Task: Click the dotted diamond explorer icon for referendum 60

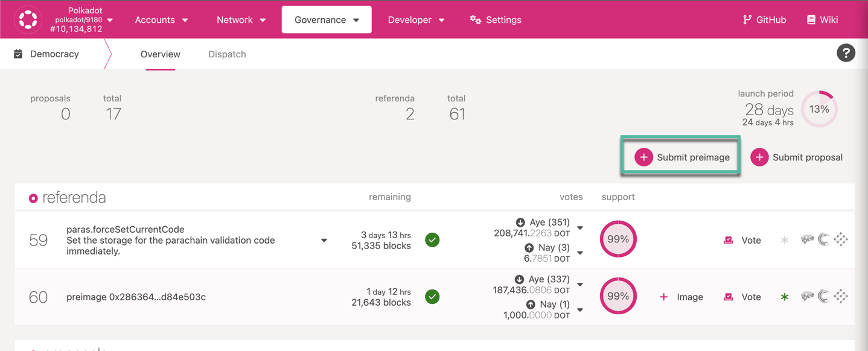Action: [x=841, y=296]
